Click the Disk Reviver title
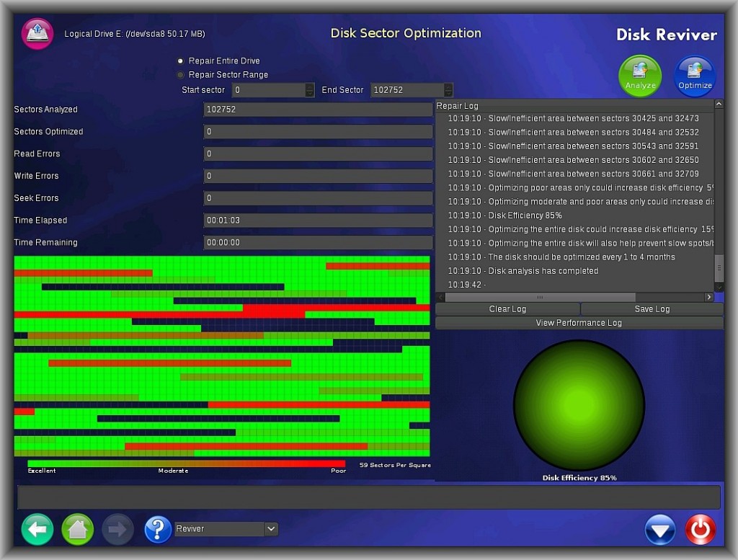738x560 pixels. [x=667, y=35]
